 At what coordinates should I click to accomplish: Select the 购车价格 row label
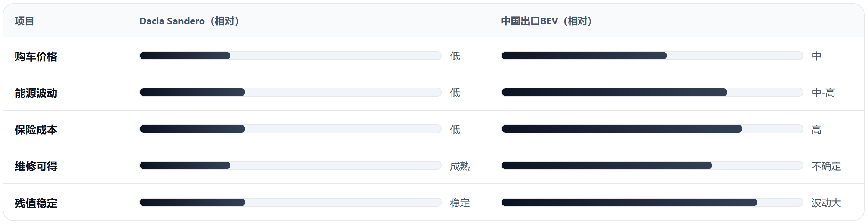[36, 56]
